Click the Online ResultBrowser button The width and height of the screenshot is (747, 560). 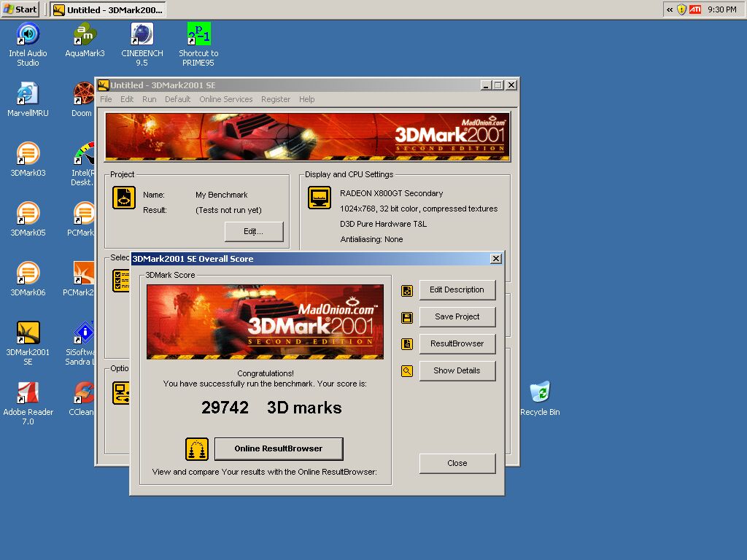pos(279,448)
